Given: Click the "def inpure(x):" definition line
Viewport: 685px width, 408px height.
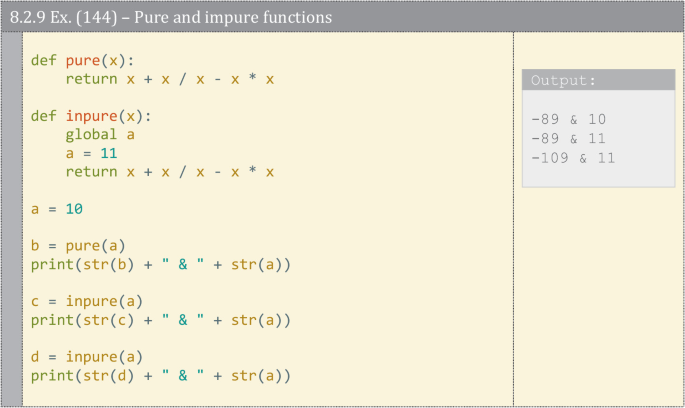Looking at the screenshot, I should point(91,116).
